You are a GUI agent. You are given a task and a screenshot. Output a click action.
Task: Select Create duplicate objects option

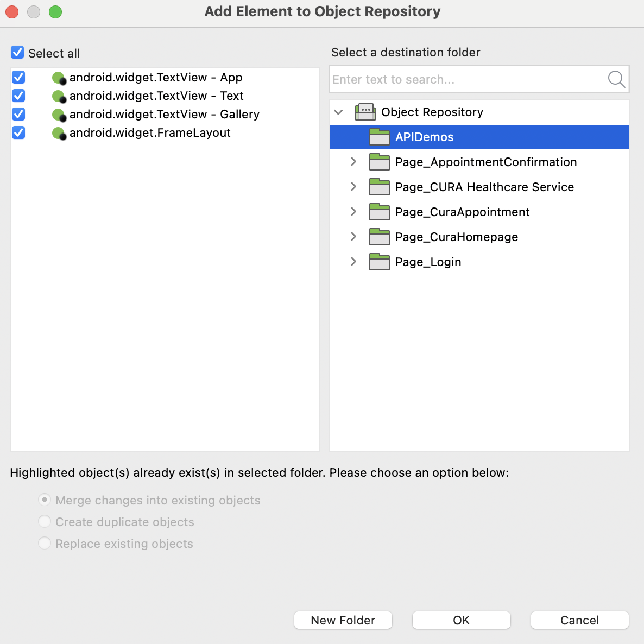tap(45, 521)
